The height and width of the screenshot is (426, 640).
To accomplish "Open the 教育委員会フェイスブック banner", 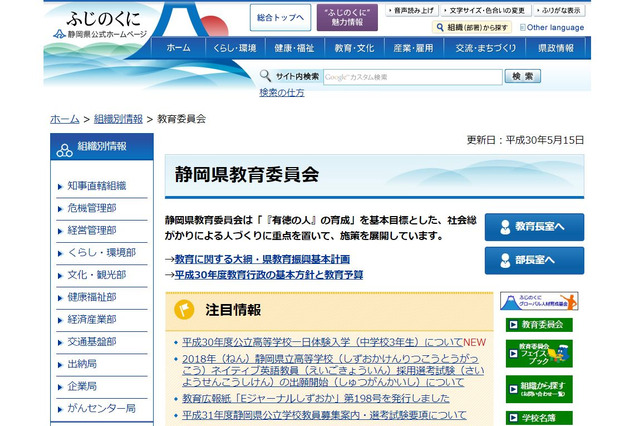I will 539,353.
